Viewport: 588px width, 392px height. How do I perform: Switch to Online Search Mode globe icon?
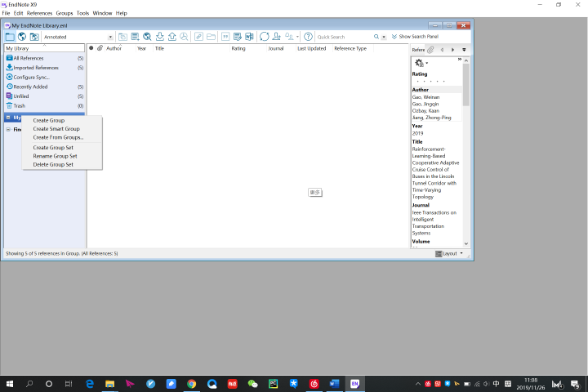22,37
